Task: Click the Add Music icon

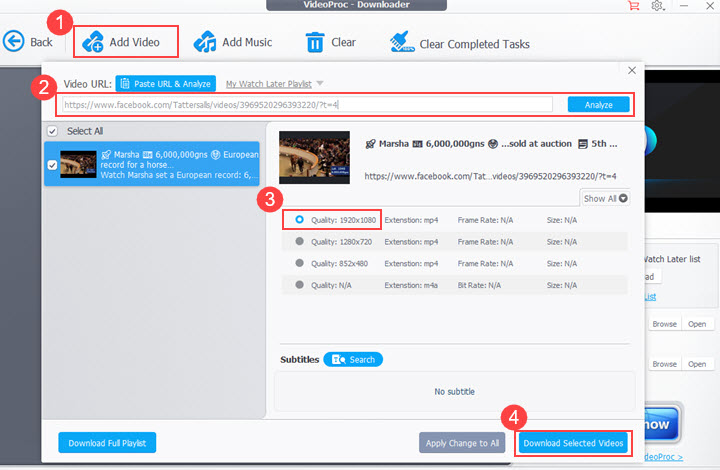Action: (x=206, y=42)
